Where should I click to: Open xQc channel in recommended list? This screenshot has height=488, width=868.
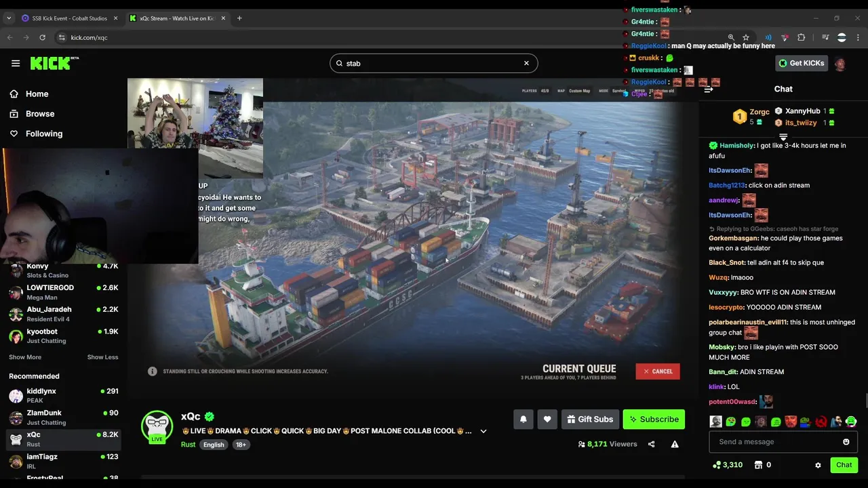[x=63, y=439]
